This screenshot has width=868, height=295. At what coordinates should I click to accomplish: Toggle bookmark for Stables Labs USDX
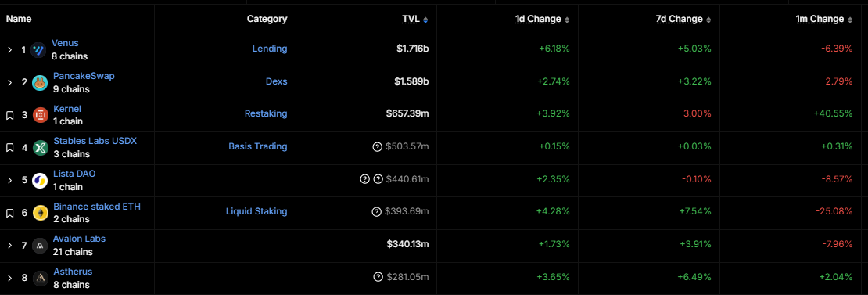tap(9, 148)
